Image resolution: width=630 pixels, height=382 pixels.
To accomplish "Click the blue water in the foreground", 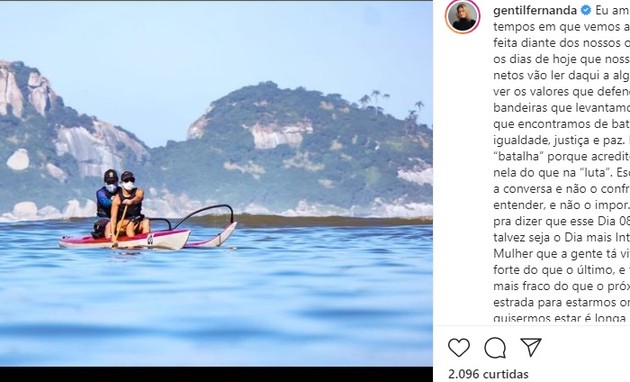I will click(x=216, y=305).
